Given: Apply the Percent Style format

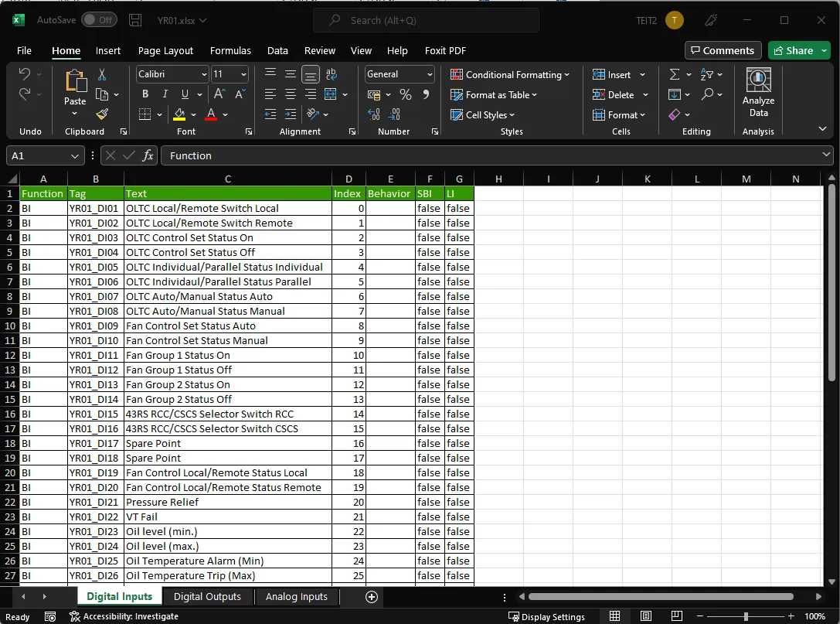Looking at the screenshot, I should 406,95.
